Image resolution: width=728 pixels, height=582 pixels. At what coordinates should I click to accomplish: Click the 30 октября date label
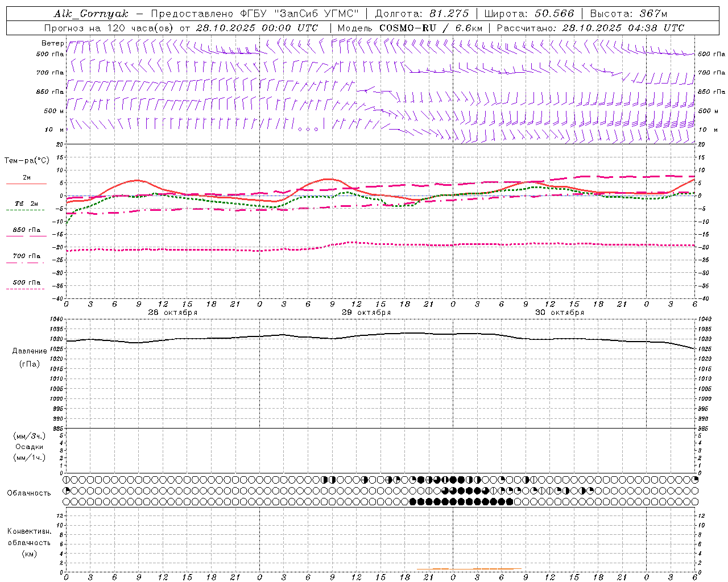tap(559, 313)
